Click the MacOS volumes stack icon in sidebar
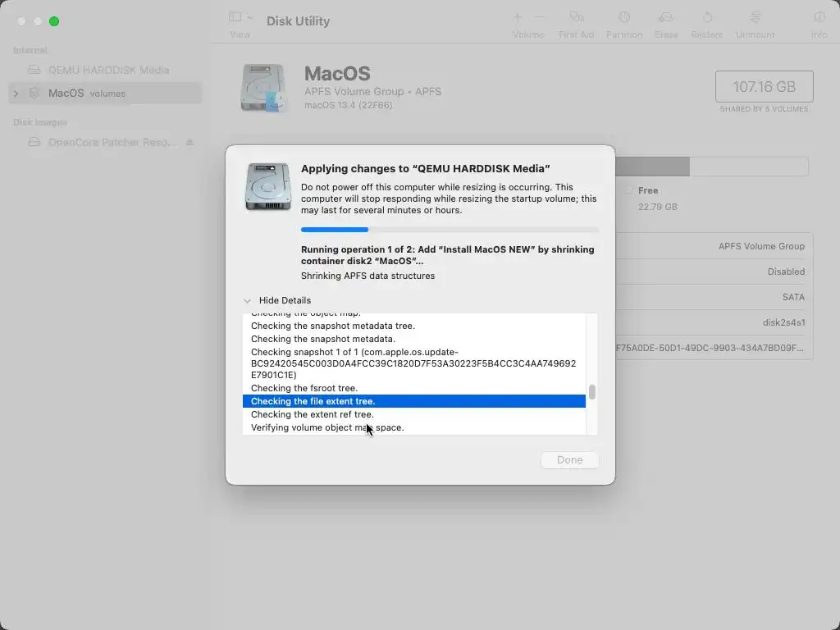The height and width of the screenshot is (630, 840). pos(34,94)
